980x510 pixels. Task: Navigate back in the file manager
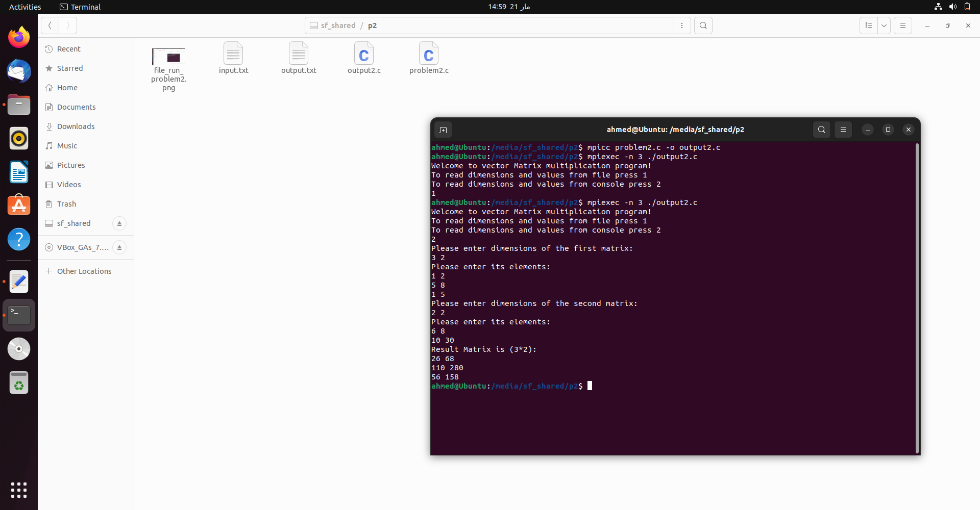pyautogui.click(x=50, y=25)
